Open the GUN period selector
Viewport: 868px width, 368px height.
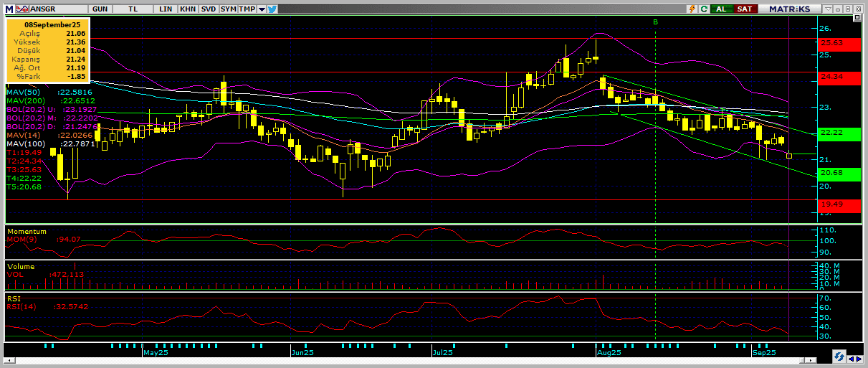[100, 9]
